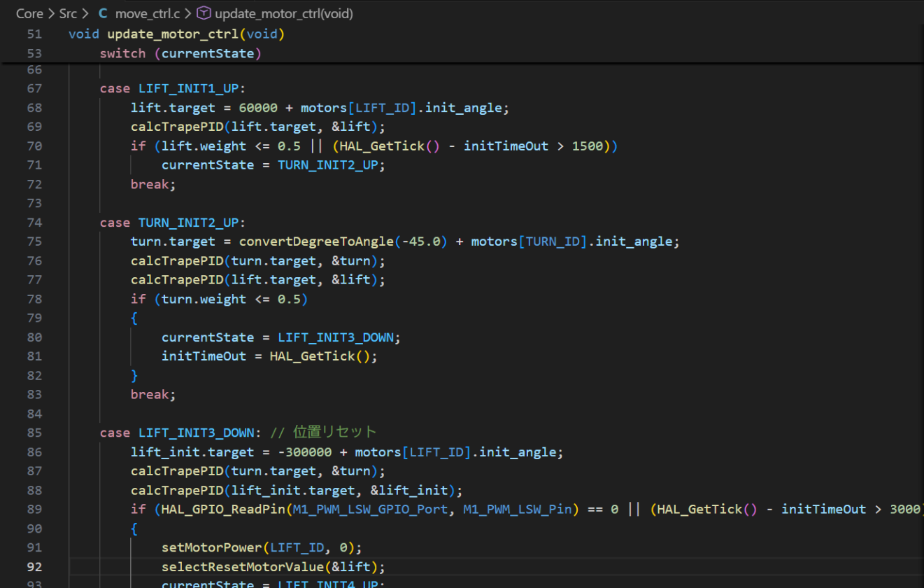Click line number 67 in the gutter
924x588 pixels.
pyautogui.click(x=34, y=88)
